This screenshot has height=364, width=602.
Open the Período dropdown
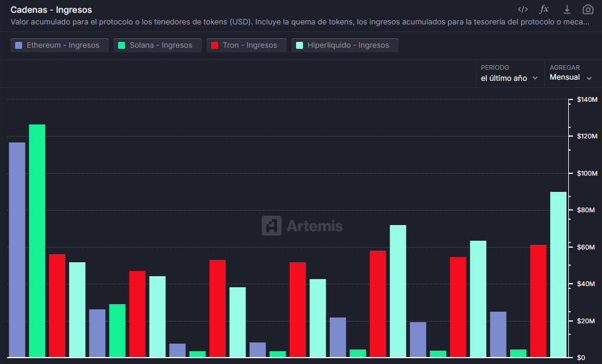(x=510, y=73)
